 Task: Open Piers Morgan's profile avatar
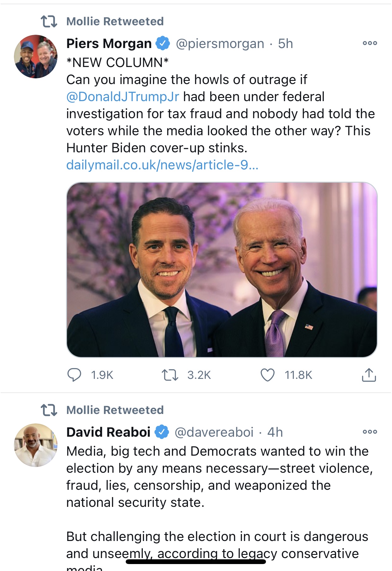(x=36, y=57)
